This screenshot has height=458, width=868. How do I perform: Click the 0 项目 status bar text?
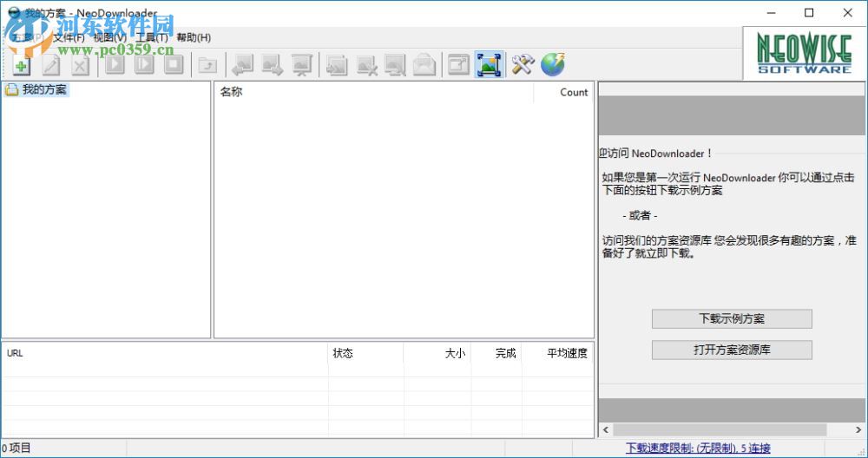point(16,448)
